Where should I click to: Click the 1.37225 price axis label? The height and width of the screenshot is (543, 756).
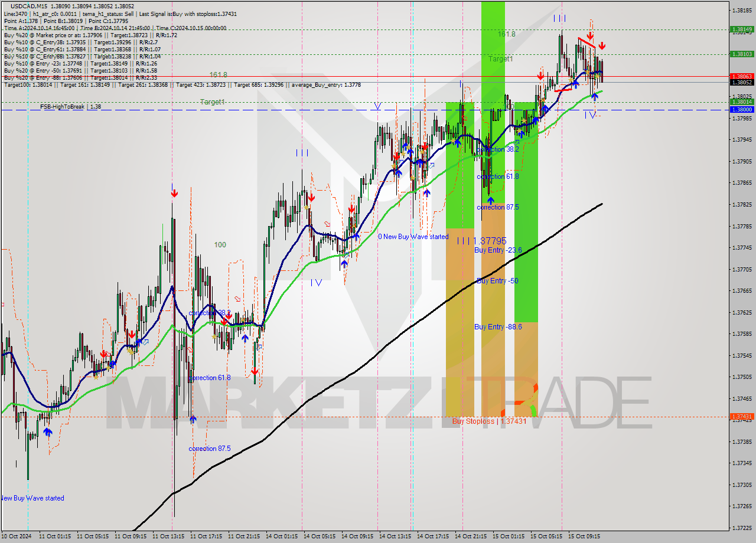click(742, 528)
